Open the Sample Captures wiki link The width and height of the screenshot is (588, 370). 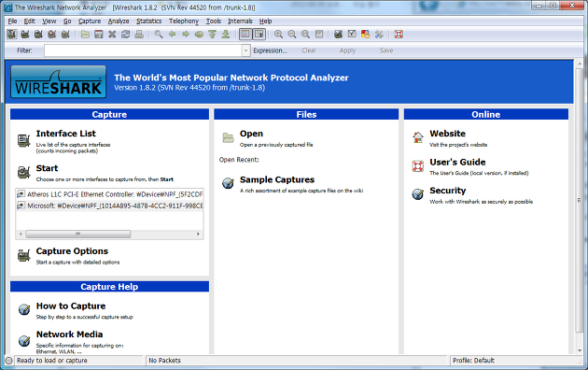pos(277,179)
